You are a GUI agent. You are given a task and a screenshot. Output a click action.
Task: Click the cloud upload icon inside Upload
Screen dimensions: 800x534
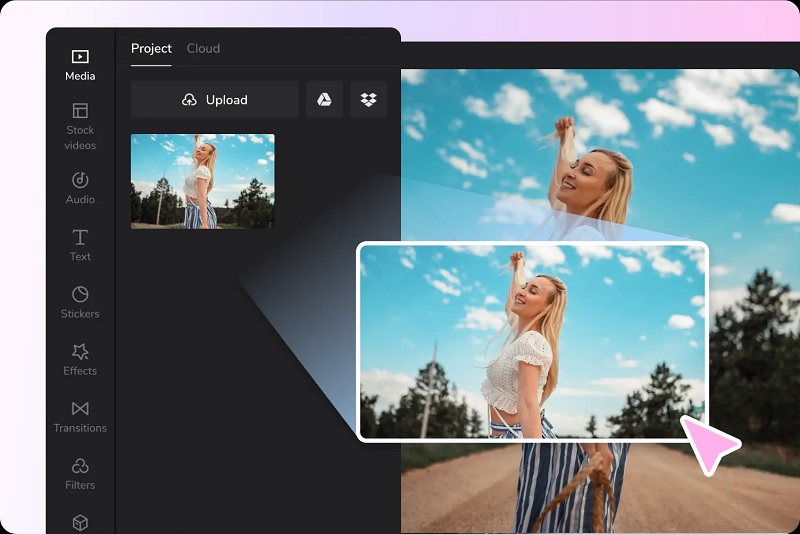(189, 99)
